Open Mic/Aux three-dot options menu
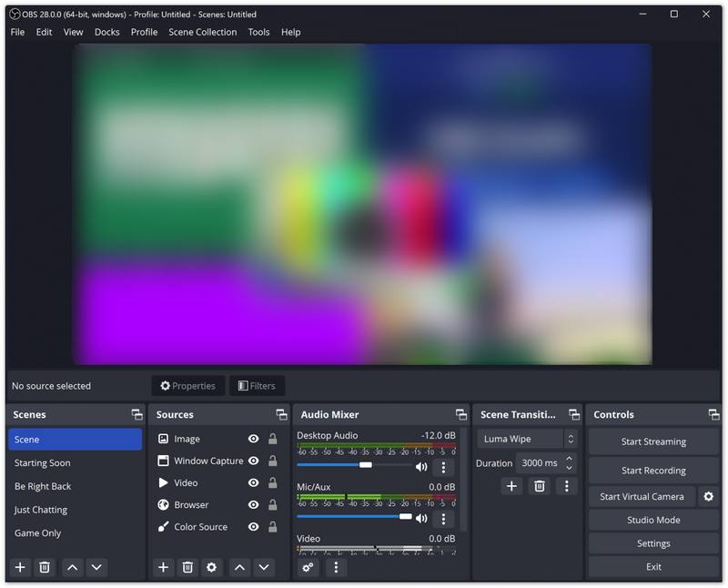The height and width of the screenshot is (588, 728). 443,518
